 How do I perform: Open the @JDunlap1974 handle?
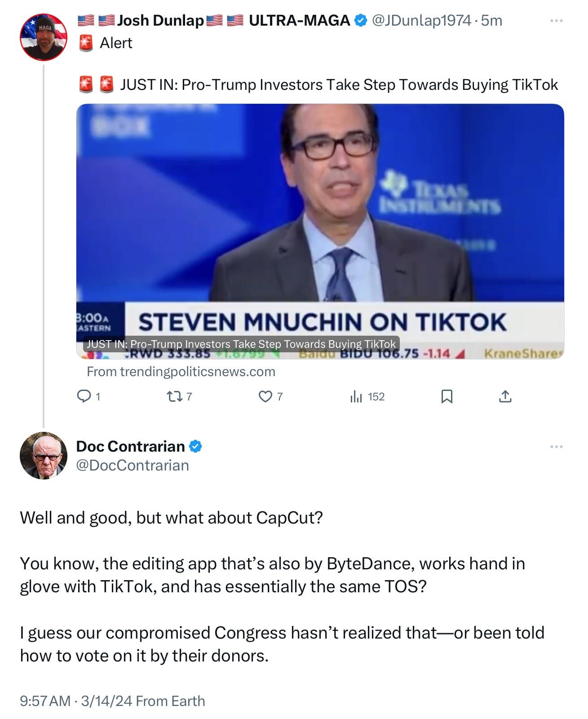pyautogui.click(x=421, y=21)
